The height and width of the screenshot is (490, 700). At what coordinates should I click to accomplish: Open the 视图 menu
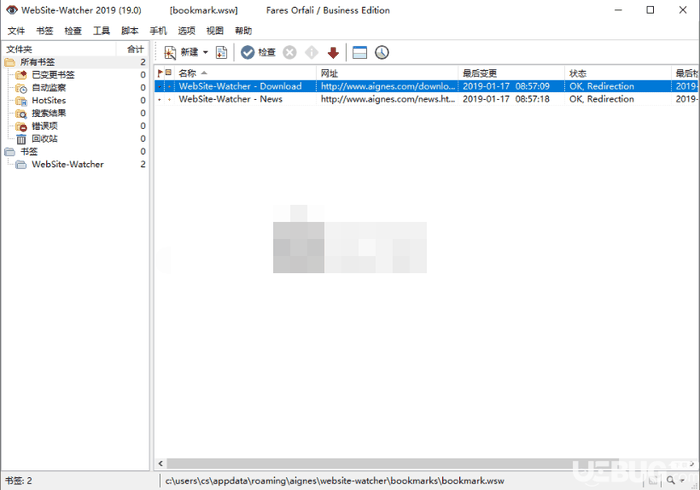(215, 31)
